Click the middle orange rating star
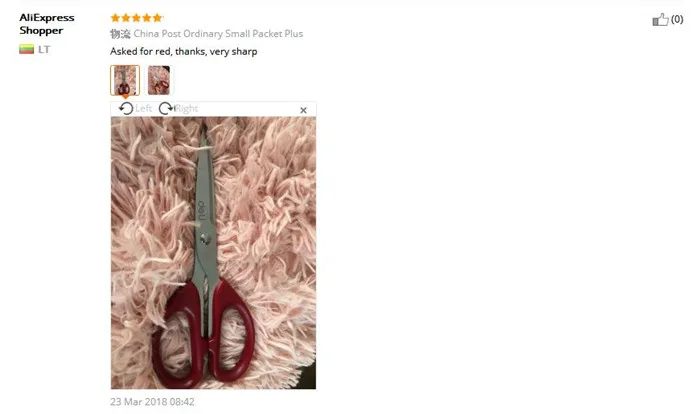Viewport: 700px width, 414px height. point(136,18)
